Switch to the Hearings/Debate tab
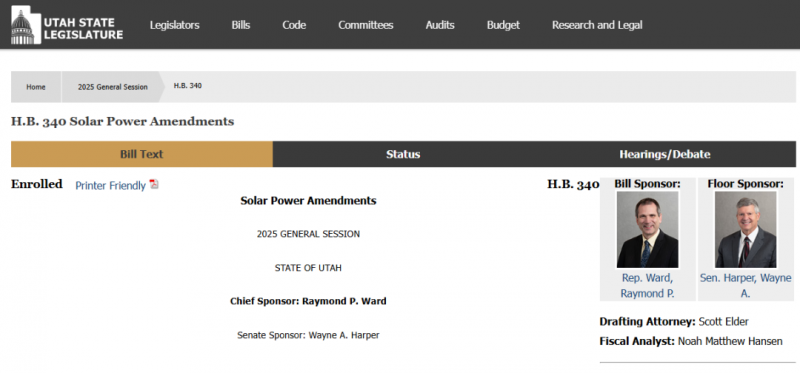 [x=665, y=154]
